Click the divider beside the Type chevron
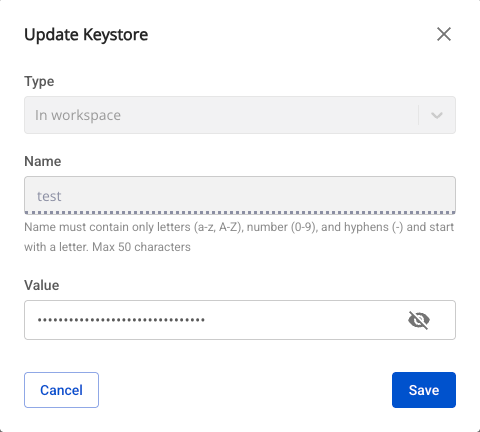Image resolution: width=480 pixels, height=432 pixels. (x=418, y=115)
